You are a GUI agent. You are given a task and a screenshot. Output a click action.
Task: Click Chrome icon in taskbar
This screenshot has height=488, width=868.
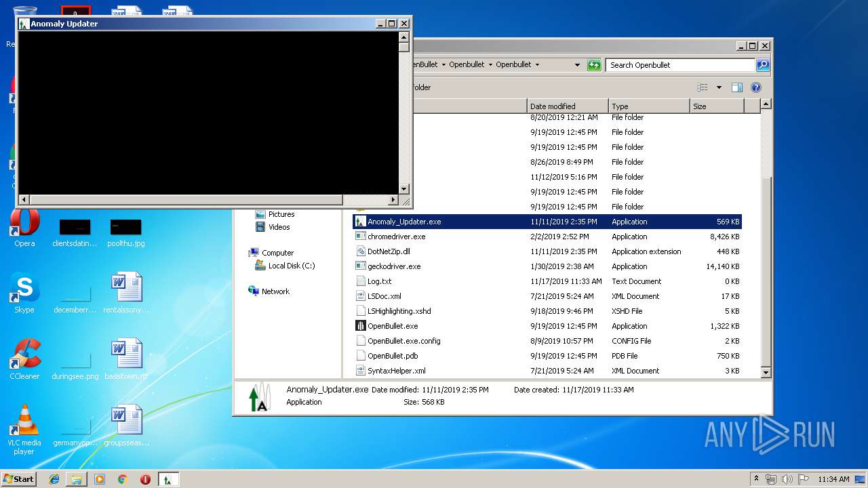[x=123, y=479]
